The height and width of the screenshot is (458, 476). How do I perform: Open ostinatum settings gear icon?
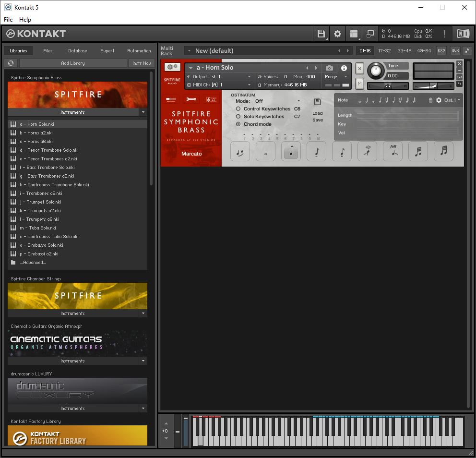(439, 100)
